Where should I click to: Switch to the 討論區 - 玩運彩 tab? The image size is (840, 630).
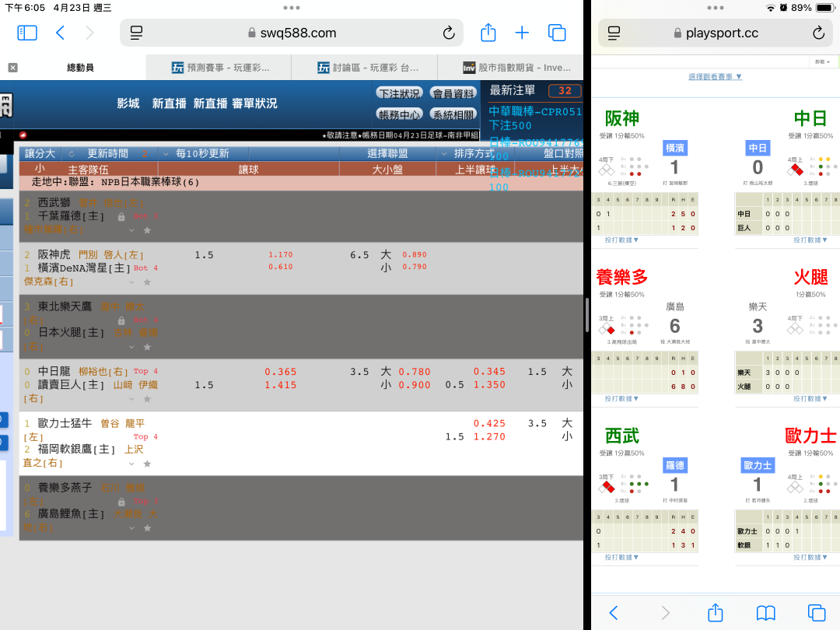(364, 68)
